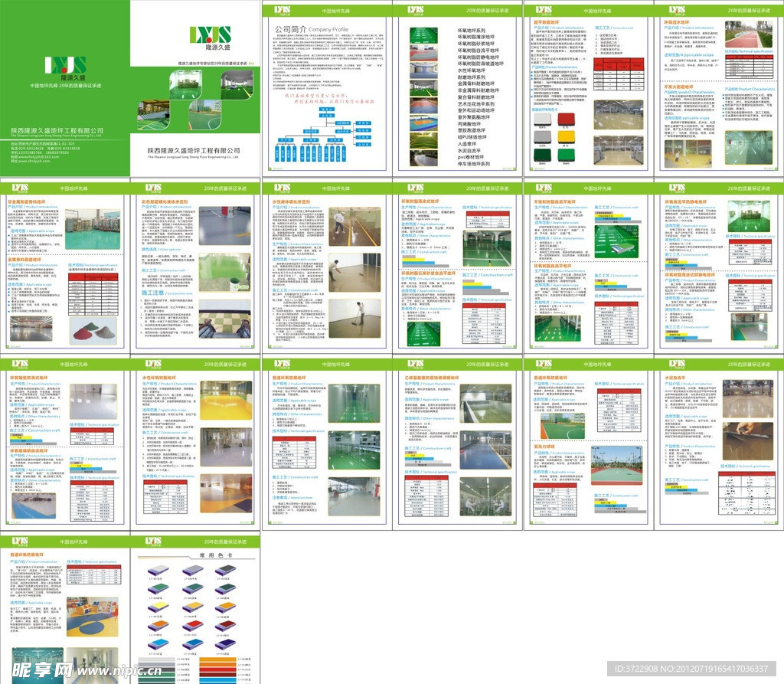Open the outdoor basketball court with trees photo
This screenshot has height=684, width=784.
pyautogui.click(x=618, y=466)
